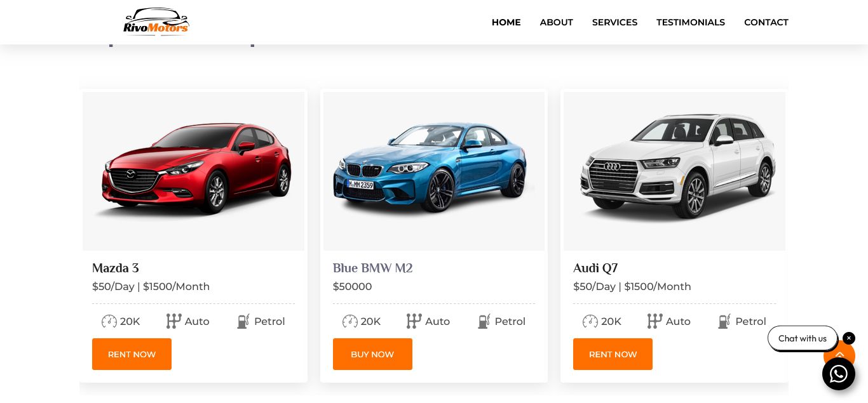Dismiss the Chat with us bubble

[849, 338]
